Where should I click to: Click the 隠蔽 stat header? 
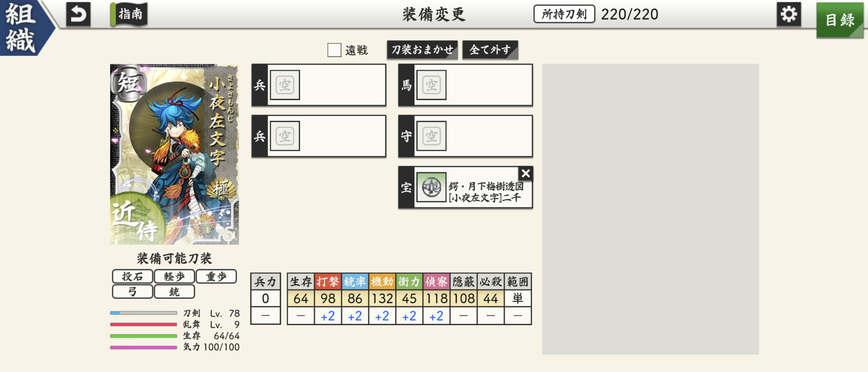[x=464, y=282]
